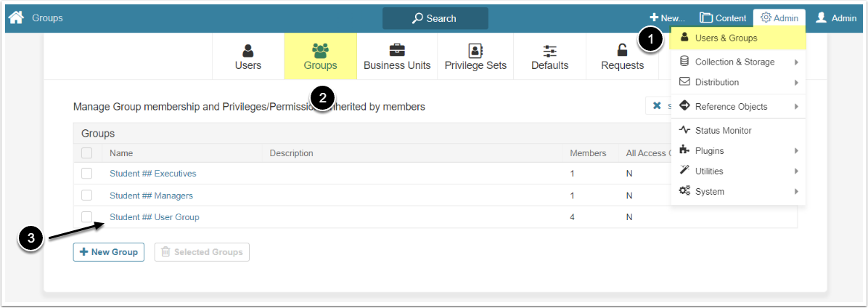Screen dimensions: 868x308
Task: Select Users & Groups menu item
Action: point(726,38)
